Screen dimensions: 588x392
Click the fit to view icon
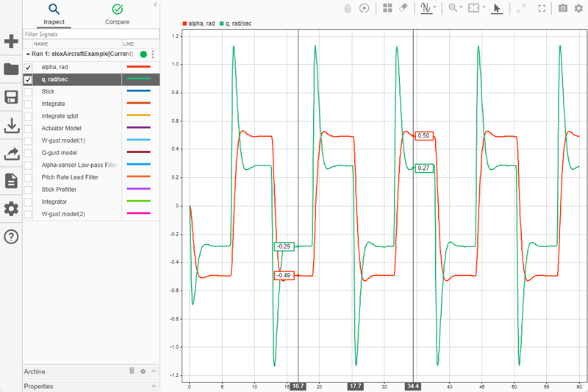pos(474,8)
